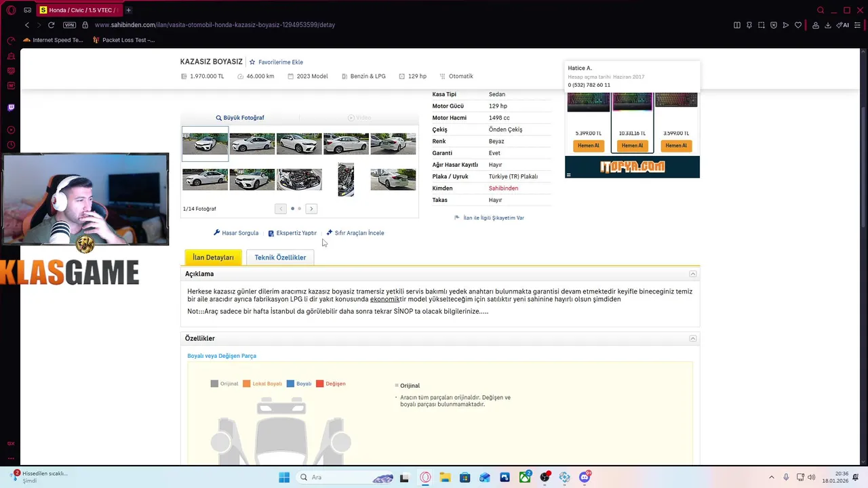The image size is (868, 488).
Task: Open the Opera main menu logo
Action: pos(11,10)
